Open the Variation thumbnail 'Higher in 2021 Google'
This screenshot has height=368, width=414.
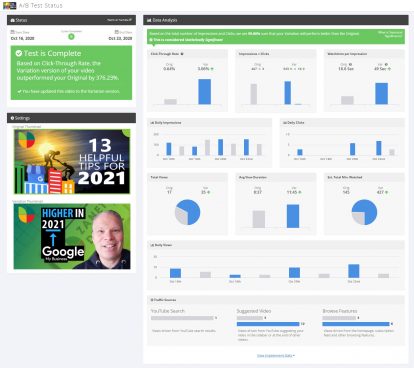click(x=72, y=236)
